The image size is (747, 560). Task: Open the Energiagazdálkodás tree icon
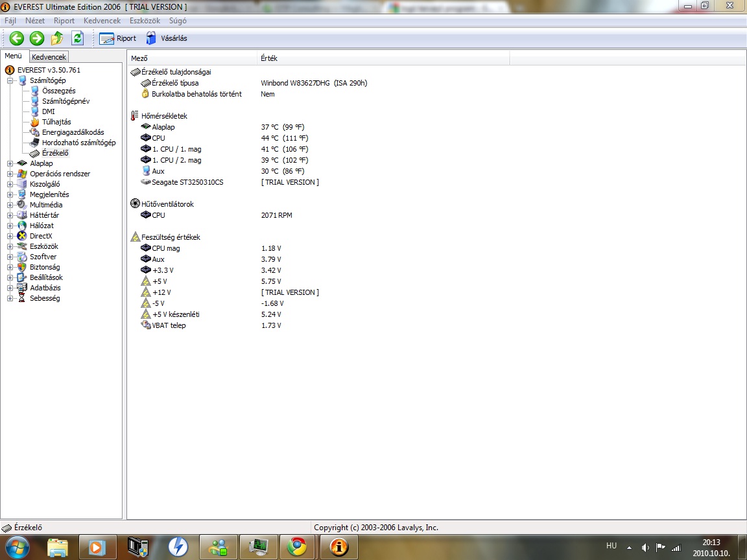(34, 132)
